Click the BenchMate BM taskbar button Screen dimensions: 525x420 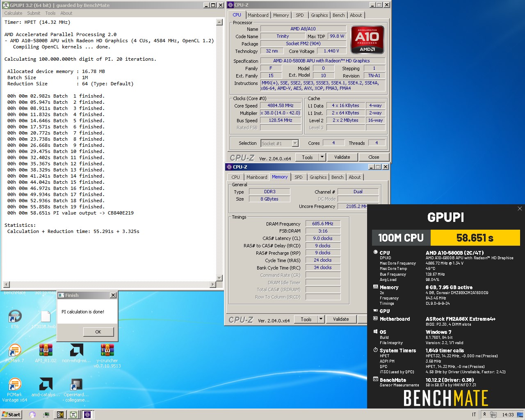[60, 415]
